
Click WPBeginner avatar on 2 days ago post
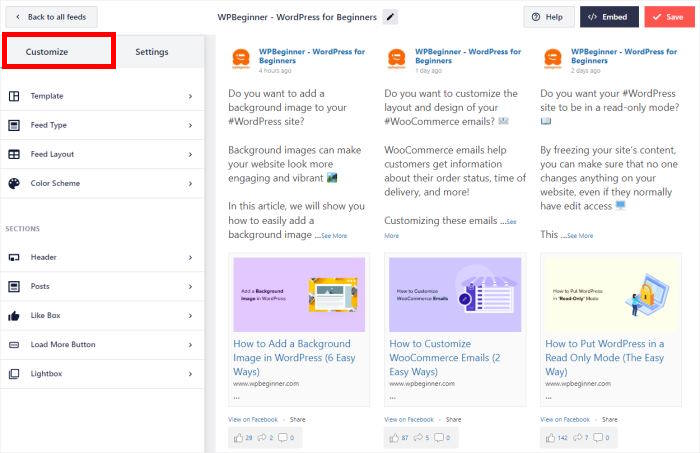coord(553,58)
